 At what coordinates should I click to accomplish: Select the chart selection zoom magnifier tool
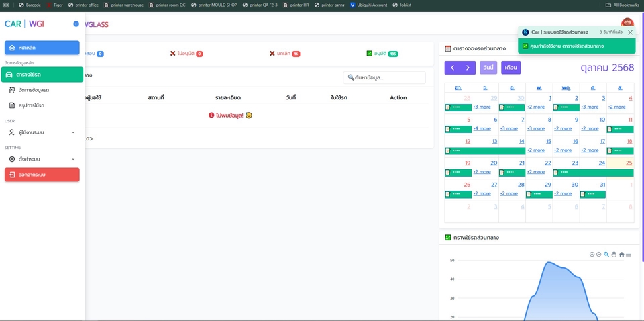[606, 255]
